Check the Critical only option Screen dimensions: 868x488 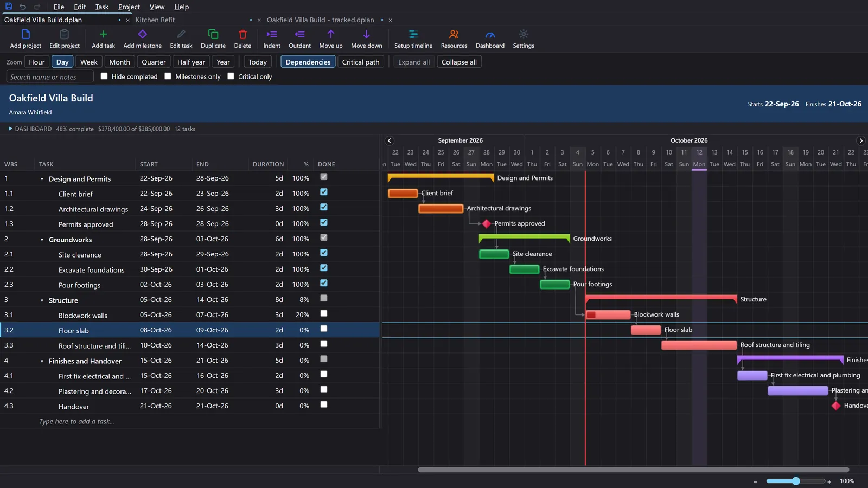coord(231,76)
